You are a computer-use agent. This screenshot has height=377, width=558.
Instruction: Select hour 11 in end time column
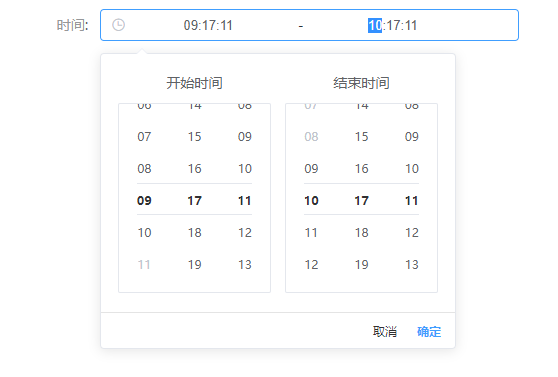tap(311, 232)
